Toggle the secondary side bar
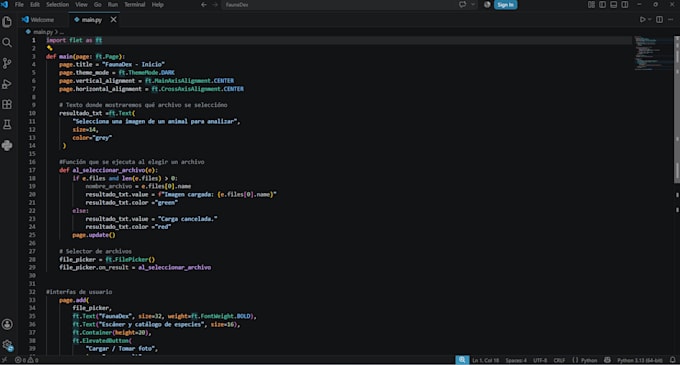Screen dimensions: 680x365 [x=624, y=5]
